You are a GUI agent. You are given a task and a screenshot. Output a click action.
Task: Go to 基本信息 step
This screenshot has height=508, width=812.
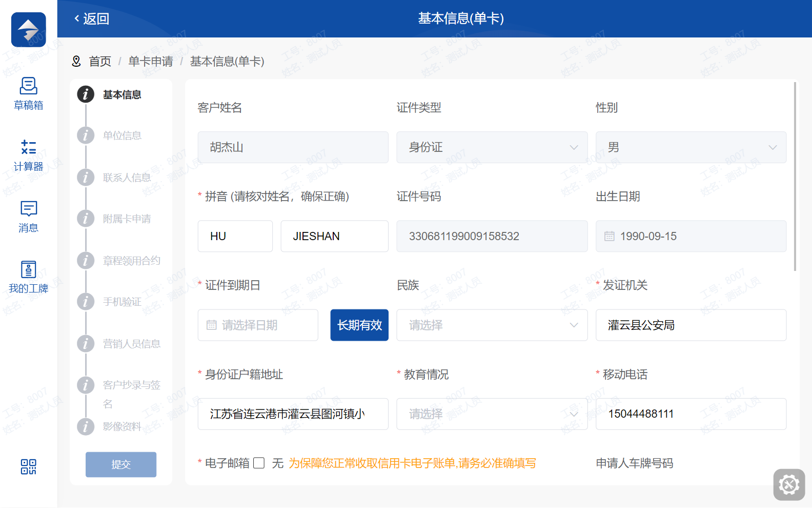tap(122, 94)
